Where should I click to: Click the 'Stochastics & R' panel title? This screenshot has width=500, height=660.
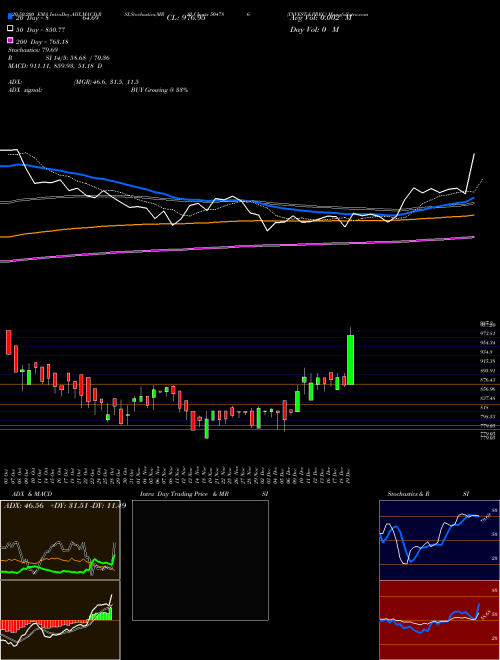tap(409, 494)
